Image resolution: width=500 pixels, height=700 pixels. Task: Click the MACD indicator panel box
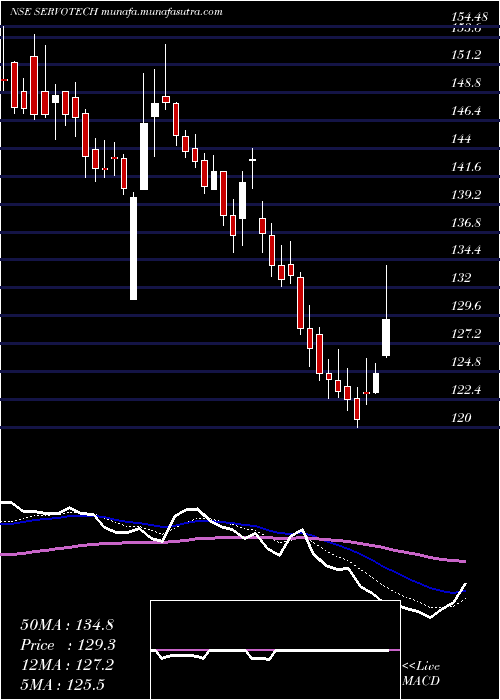(275, 650)
